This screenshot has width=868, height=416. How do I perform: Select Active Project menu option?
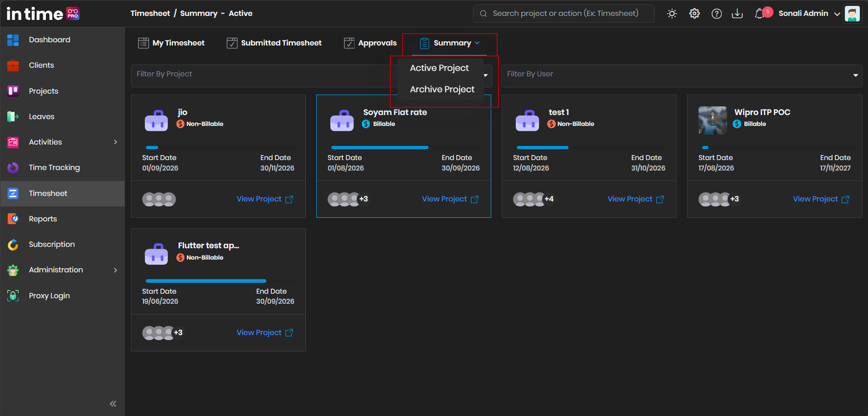(x=439, y=68)
